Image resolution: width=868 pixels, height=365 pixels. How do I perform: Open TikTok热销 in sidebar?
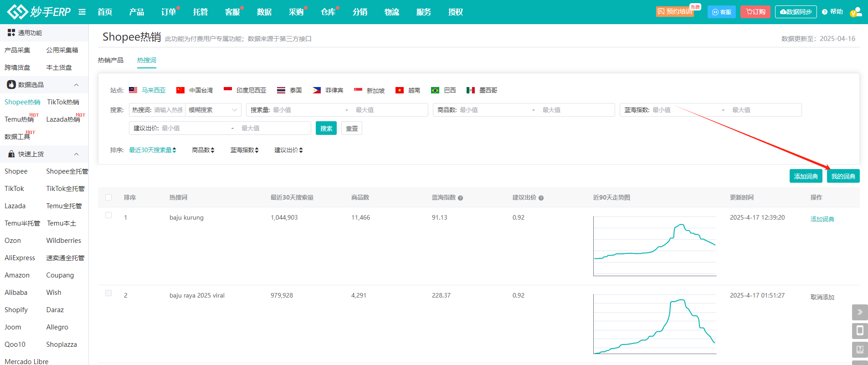63,102
